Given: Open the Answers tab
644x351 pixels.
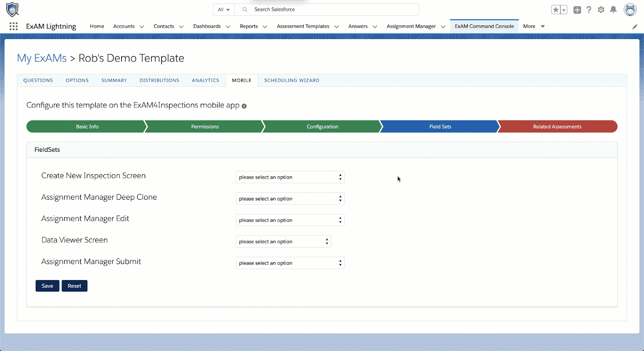Looking at the screenshot, I should [x=358, y=26].
